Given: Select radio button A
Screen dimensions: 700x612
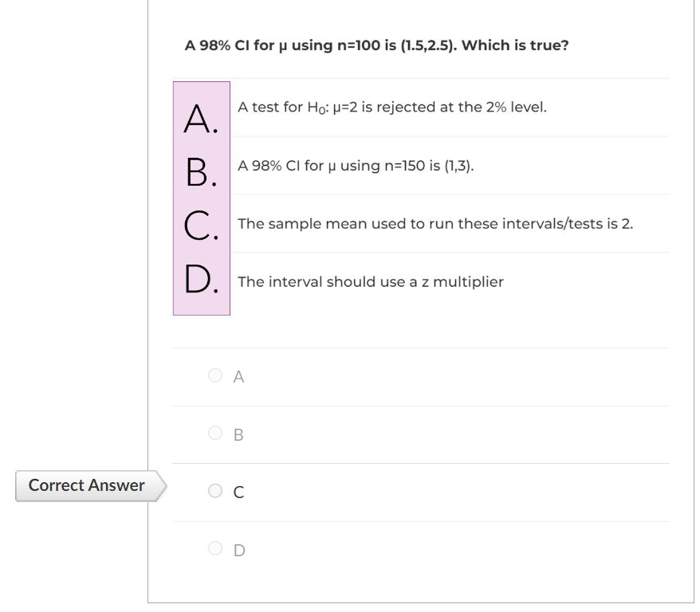Looking at the screenshot, I should click(x=214, y=377).
